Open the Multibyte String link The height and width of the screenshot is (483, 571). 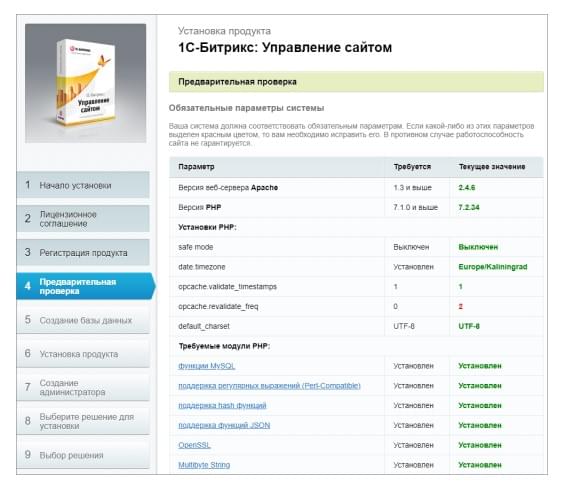(204, 465)
